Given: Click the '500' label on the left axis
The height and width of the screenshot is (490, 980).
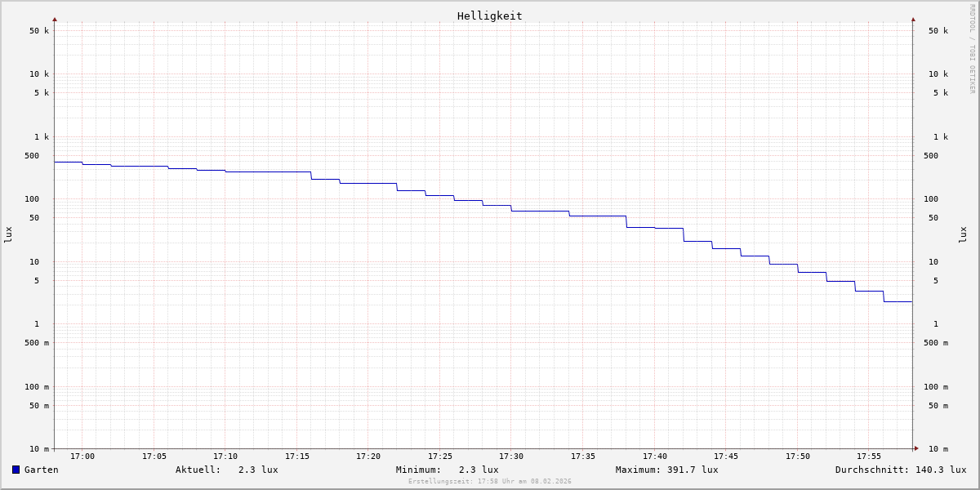Looking at the screenshot, I should (32, 156).
